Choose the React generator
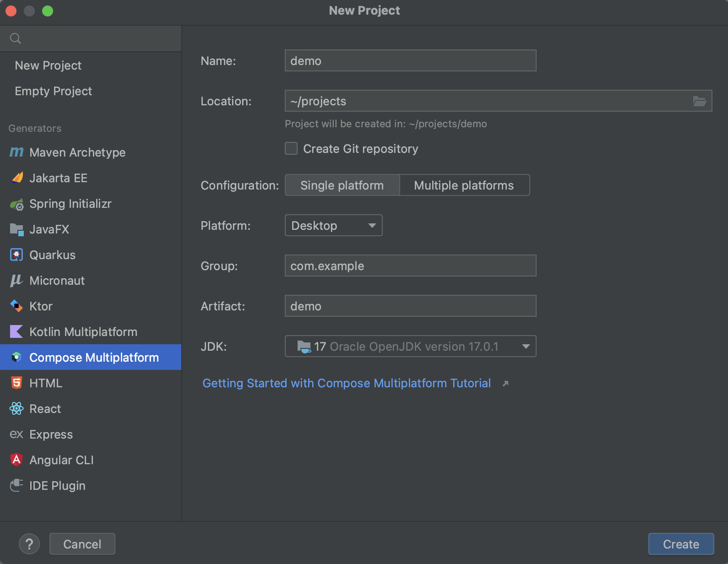Screen dimensions: 728x564 pos(91,409)
